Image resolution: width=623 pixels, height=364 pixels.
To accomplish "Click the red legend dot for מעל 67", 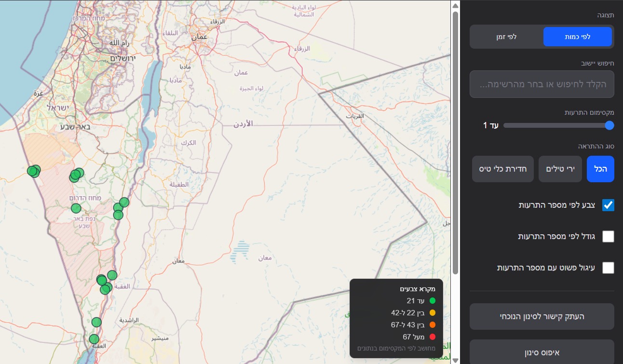I will 432,337.
